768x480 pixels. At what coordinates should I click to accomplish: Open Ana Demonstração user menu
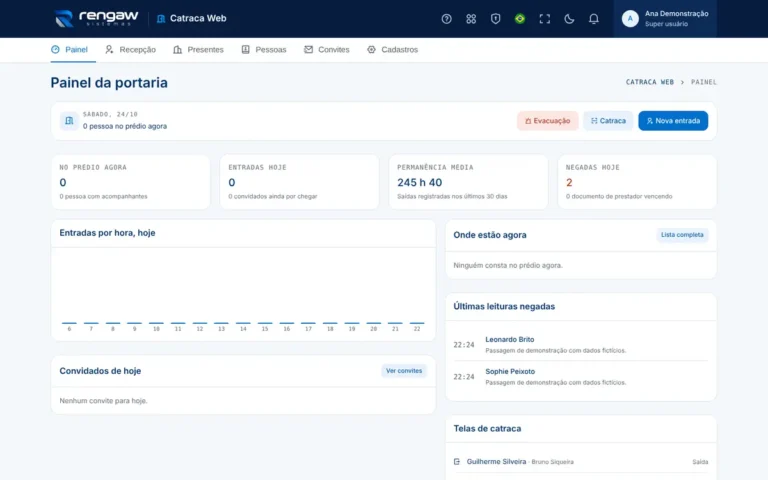click(x=665, y=19)
